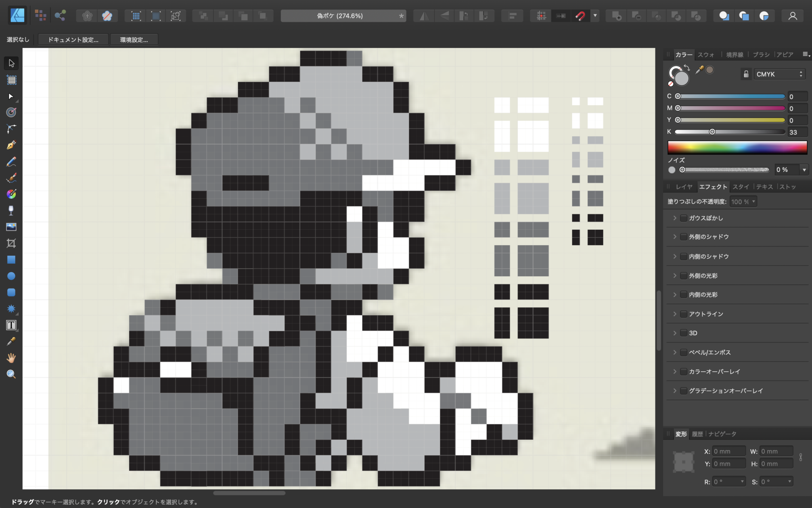Expand the グラデーションオーバーレイ effect settings
Image resolution: width=812 pixels, height=508 pixels.
click(674, 391)
